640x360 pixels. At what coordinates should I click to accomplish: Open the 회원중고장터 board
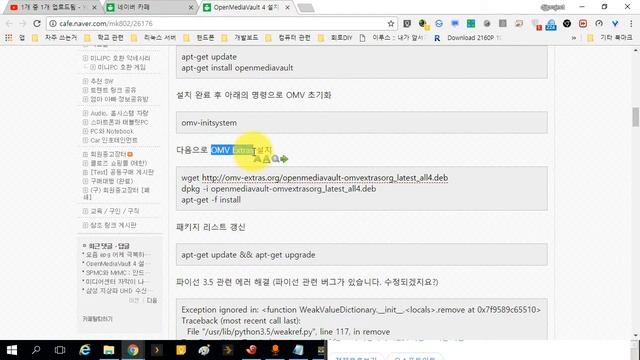tap(108, 154)
